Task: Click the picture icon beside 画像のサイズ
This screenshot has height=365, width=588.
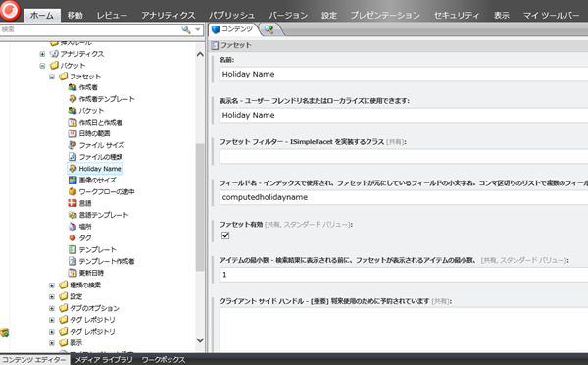Action: coord(73,181)
